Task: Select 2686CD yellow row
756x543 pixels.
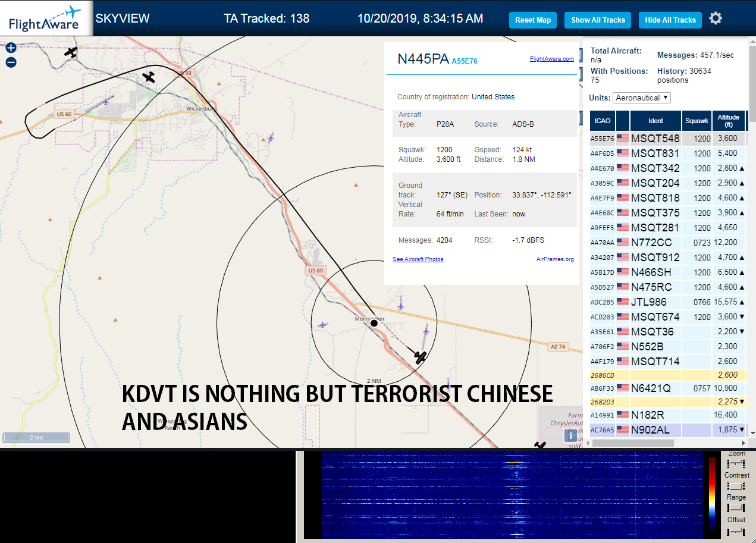Action: tap(669, 375)
